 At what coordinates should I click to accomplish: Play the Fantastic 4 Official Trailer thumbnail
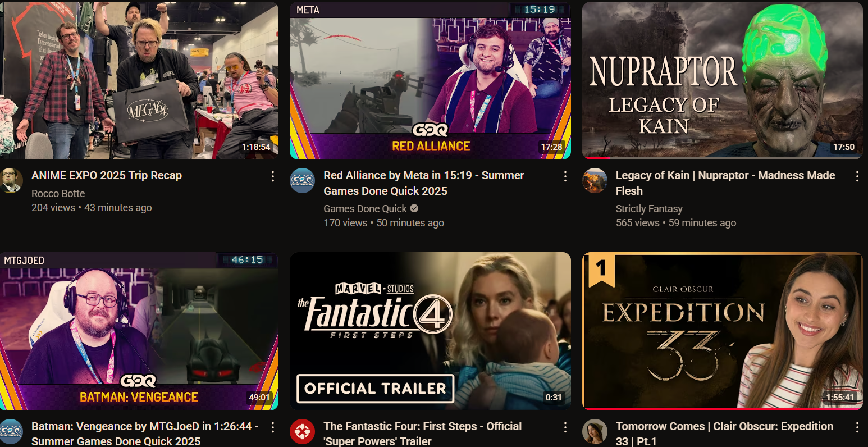click(x=430, y=331)
